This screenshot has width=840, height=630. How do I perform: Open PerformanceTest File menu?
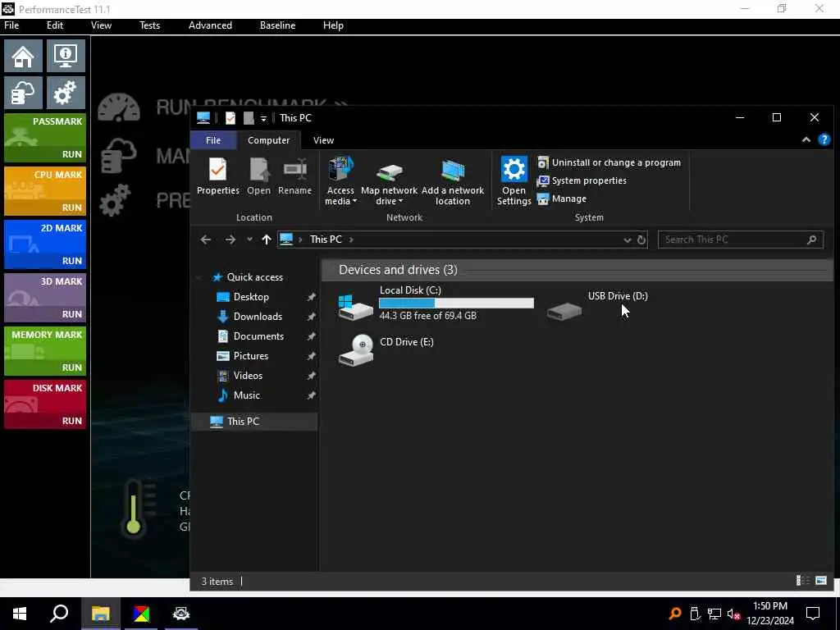pyautogui.click(x=11, y=25)
